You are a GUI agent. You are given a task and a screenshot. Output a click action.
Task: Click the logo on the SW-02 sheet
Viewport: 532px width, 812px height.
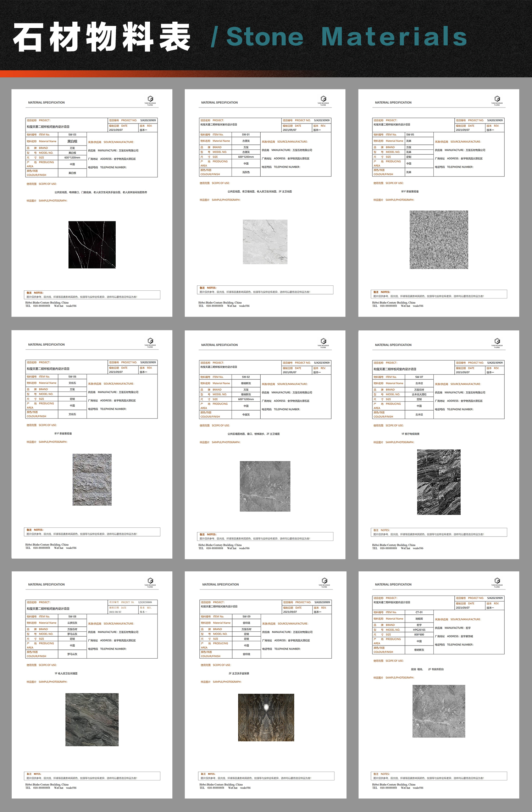click(323, 343)
